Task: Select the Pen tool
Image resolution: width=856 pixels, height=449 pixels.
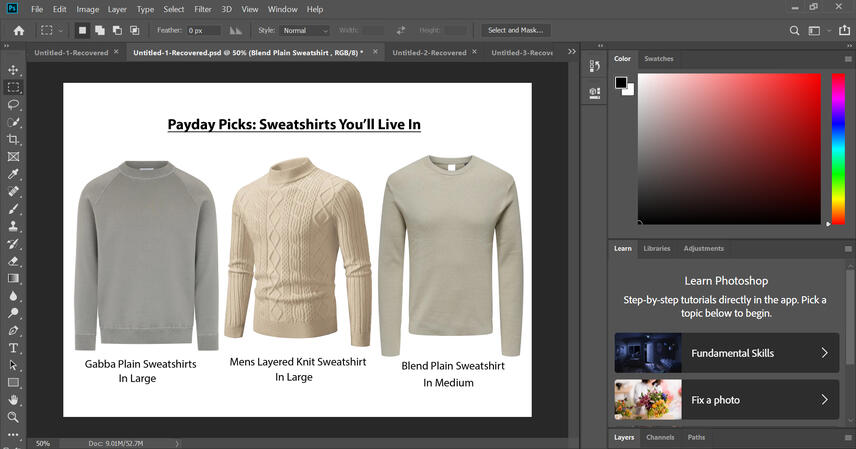Action: click(13, 330)
